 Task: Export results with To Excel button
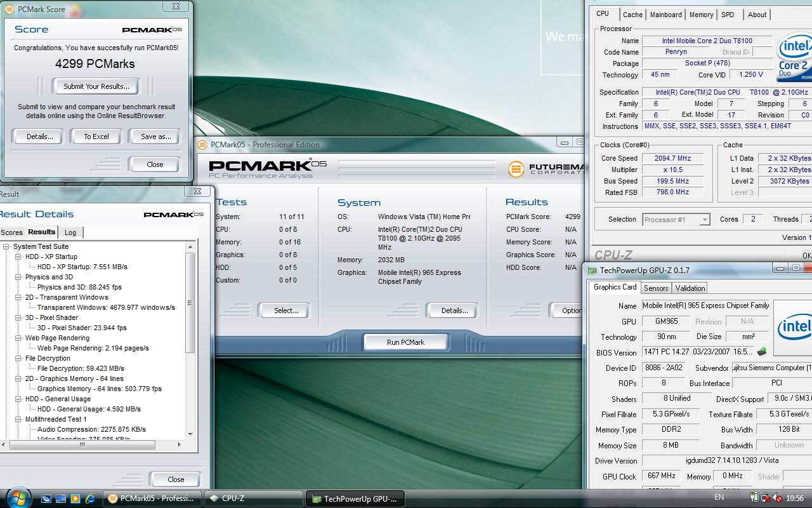tap(96, 137)
